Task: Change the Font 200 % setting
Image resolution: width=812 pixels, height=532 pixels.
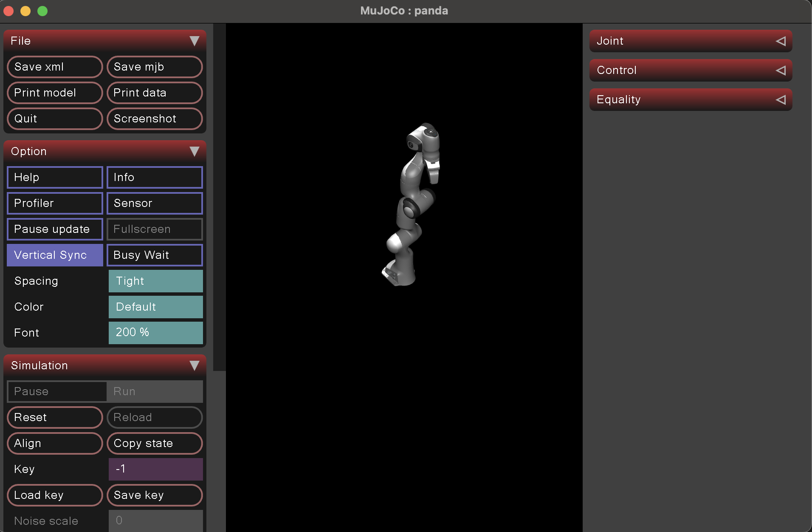Action: pyautogui.click(x=155, y=332)
